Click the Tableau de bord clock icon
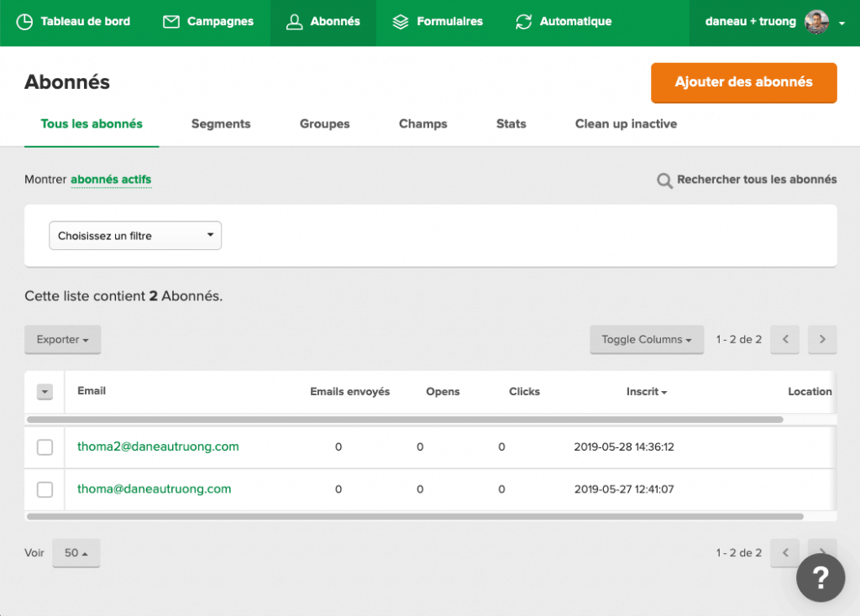The image size is (860, 616). click(25, 22)
